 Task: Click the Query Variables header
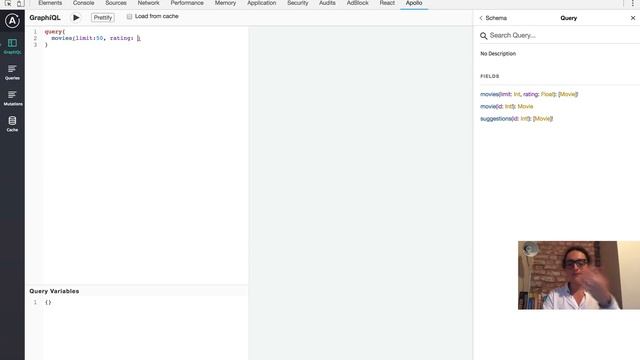tap(54, 291)
